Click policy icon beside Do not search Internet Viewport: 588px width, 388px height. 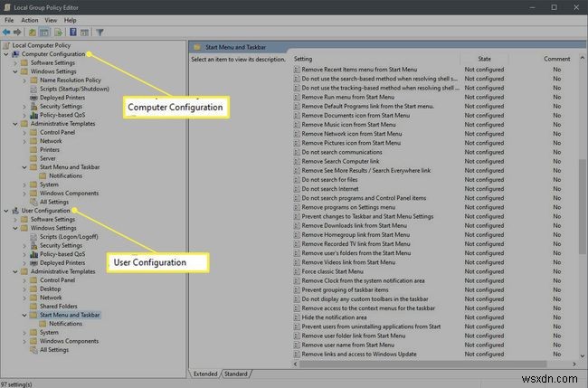[297, 189]
